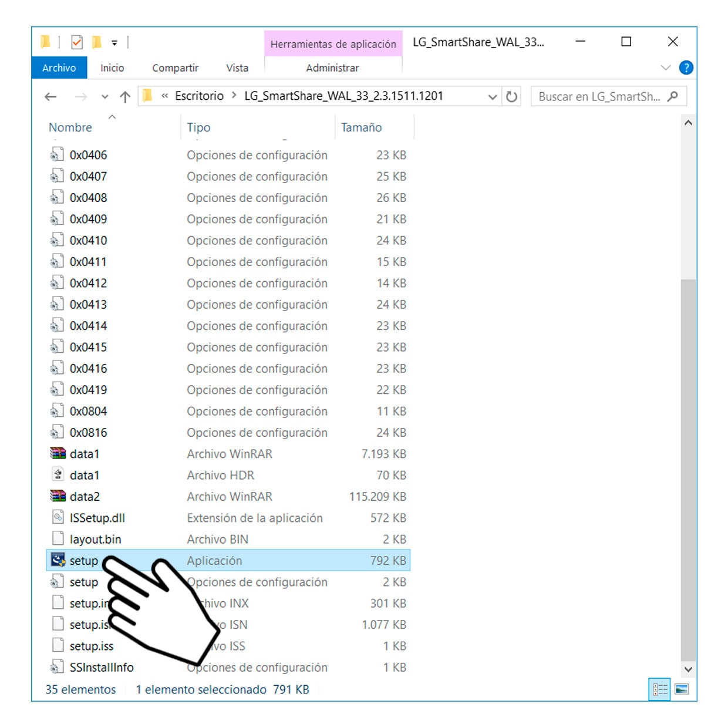Go back with the left arrow
The width and height of the screenshot is (728, 728).
(x=50, y=96)
